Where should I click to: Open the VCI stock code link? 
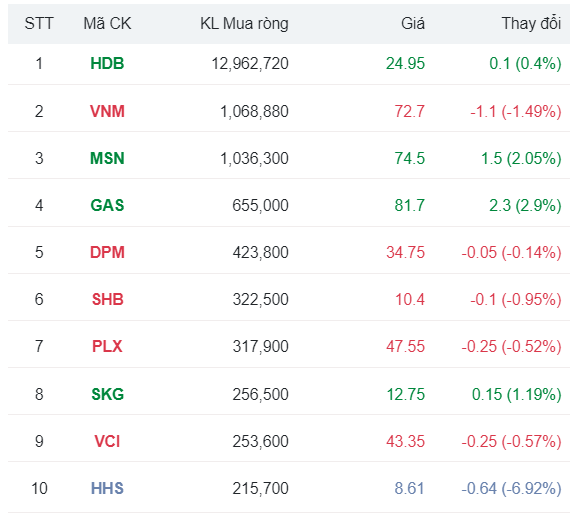[x=107, y=441]
